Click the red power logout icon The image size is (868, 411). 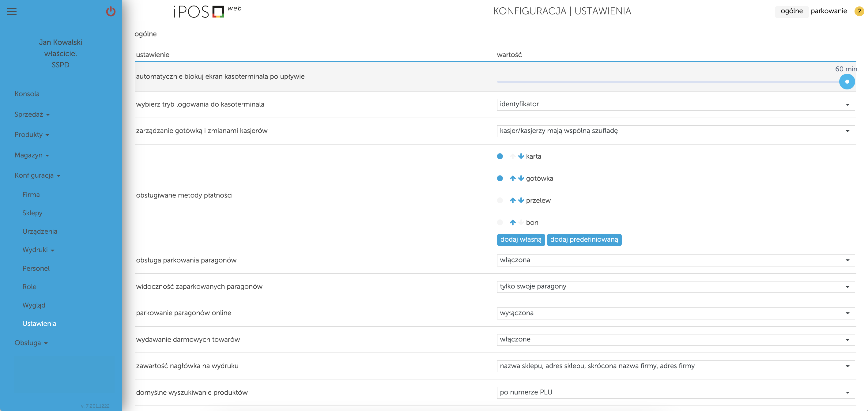[111, 12]
